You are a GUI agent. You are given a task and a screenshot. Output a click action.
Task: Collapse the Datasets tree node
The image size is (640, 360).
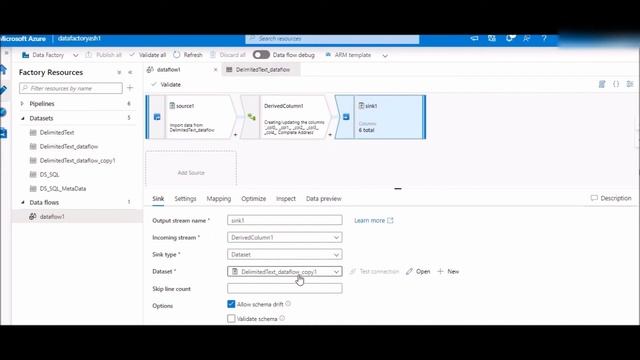point(22,118)
